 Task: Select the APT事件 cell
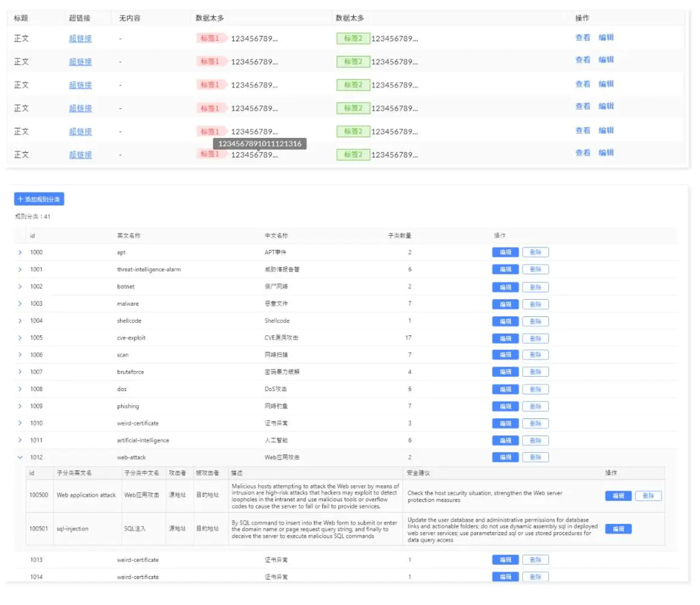coord(276,252)
